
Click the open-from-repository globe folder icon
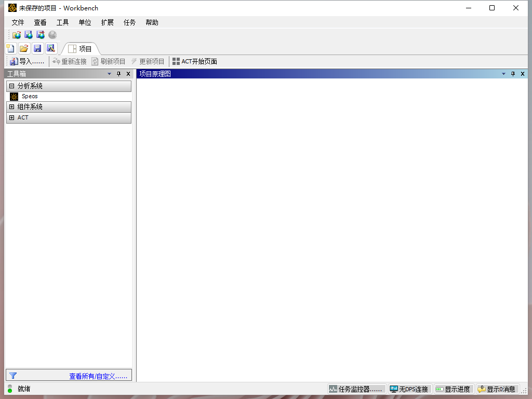[17, 35]
